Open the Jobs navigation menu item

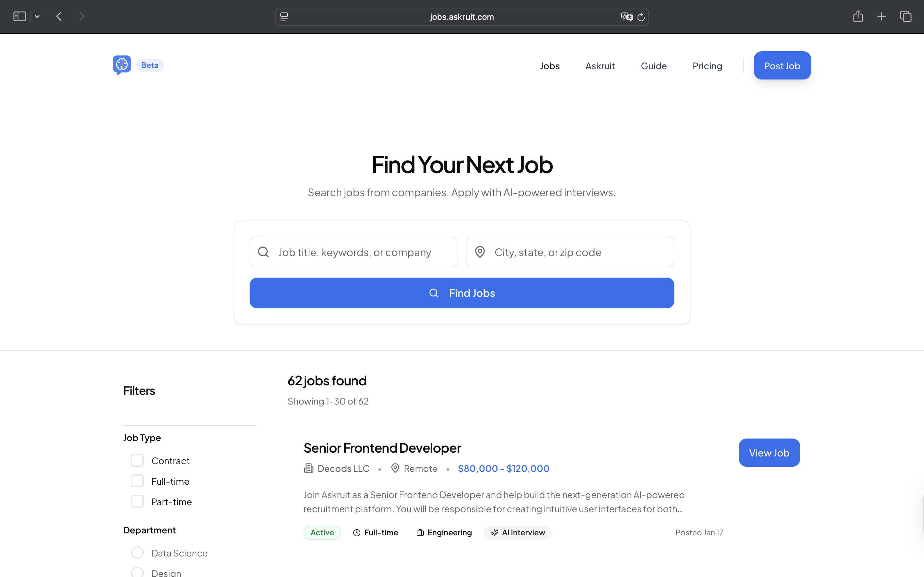pyautogui.click(x=550, y=66)
